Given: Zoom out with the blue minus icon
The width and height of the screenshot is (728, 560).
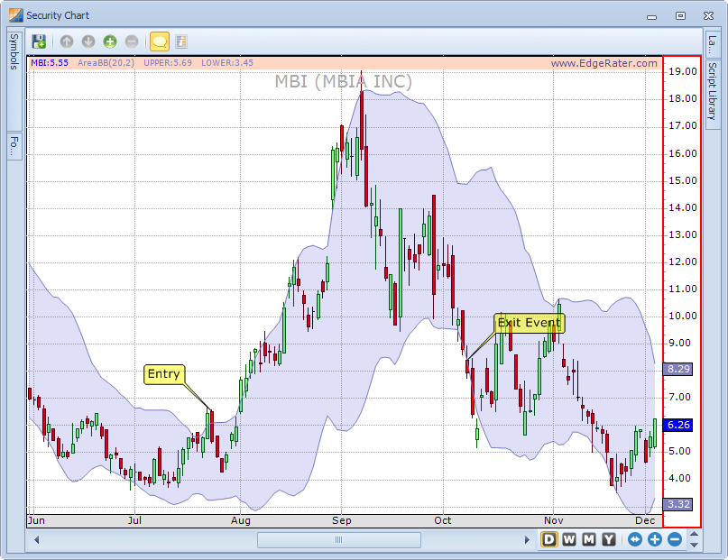Looking at the screenshot, I should point(675,539).
